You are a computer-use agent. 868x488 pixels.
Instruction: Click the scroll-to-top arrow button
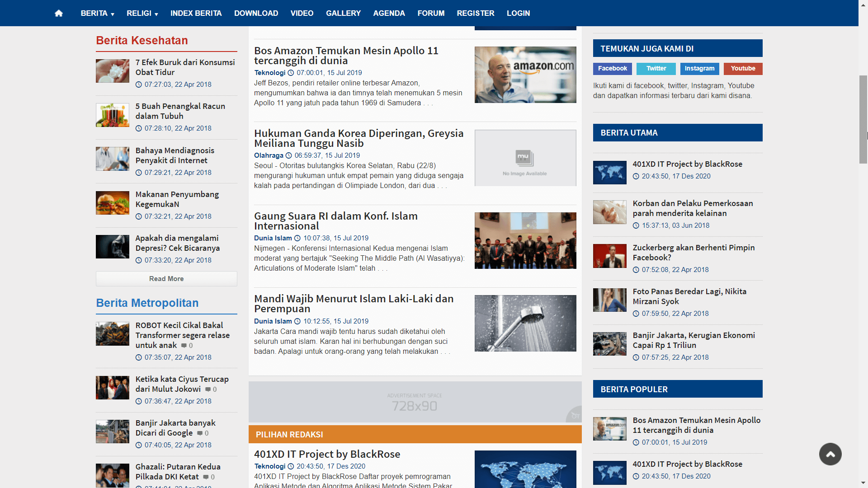click(x=830, y=454)
